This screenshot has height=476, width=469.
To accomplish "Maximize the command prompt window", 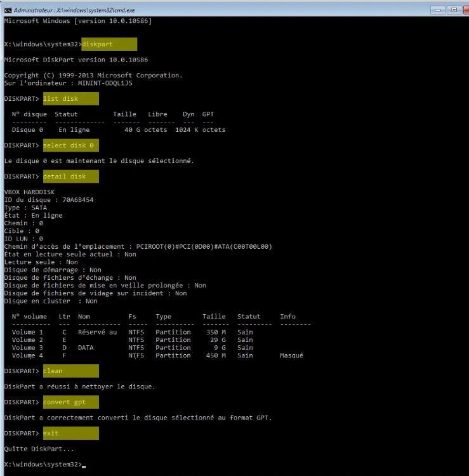I will (454, 10).
